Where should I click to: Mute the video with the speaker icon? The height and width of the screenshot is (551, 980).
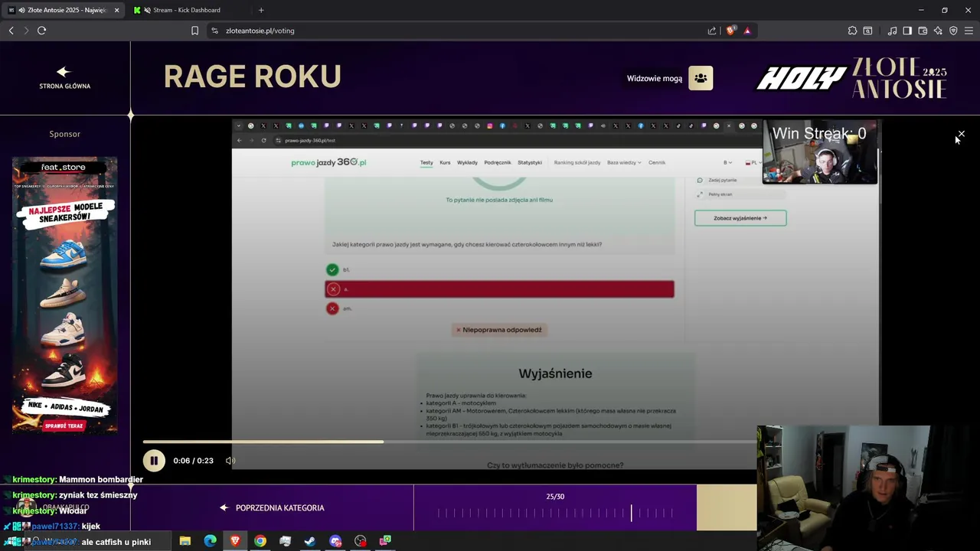[230, 461]
